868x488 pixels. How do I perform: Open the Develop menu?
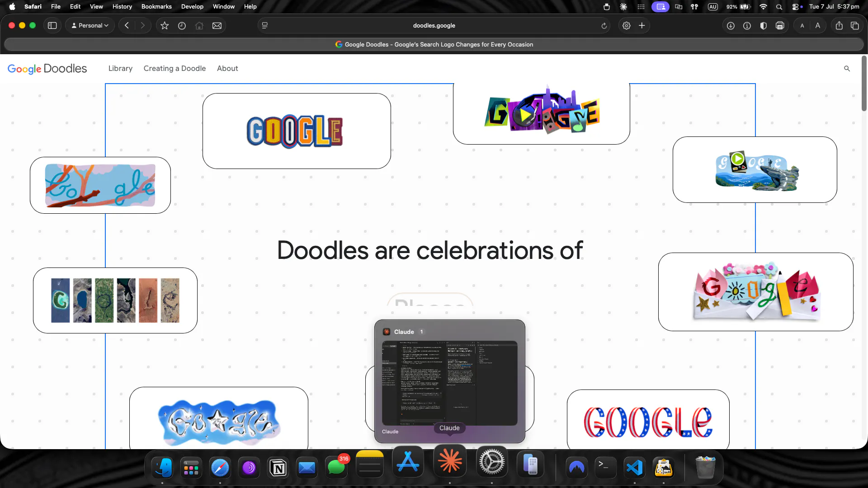tap(192, 6)
